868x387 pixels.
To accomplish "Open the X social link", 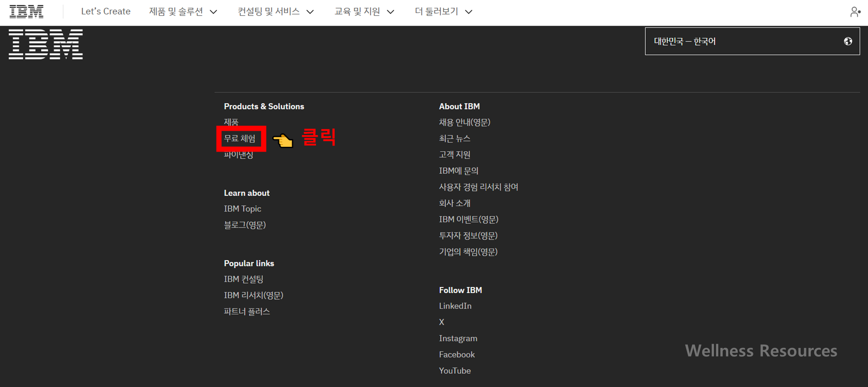I will (442, 322).
